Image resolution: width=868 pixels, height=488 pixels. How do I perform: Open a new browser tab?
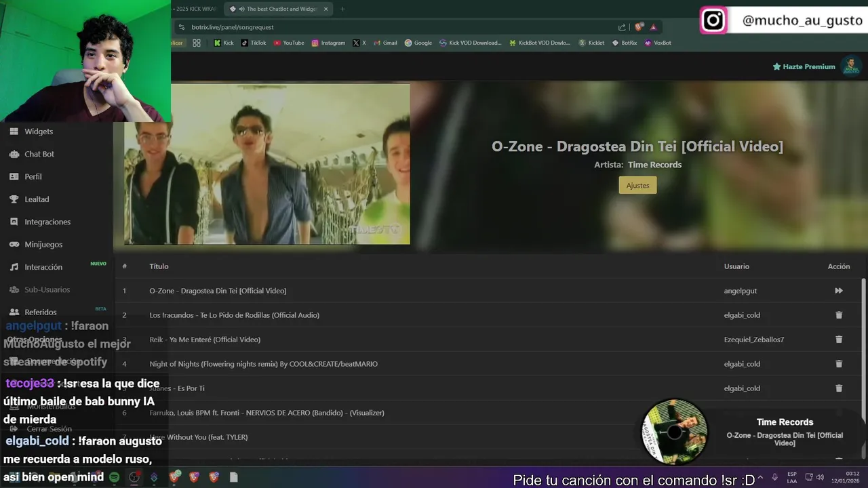pyautogui.click(x=342, y=9)
